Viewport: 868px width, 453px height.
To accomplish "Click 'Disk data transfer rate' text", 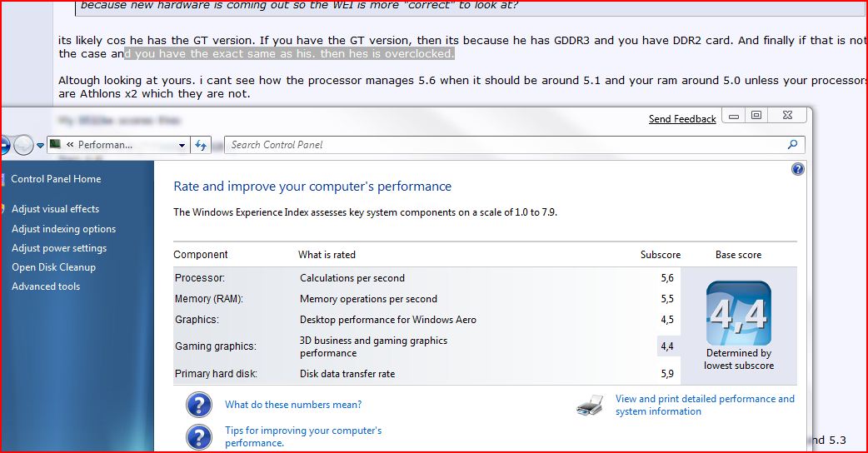I will [347, 374].
